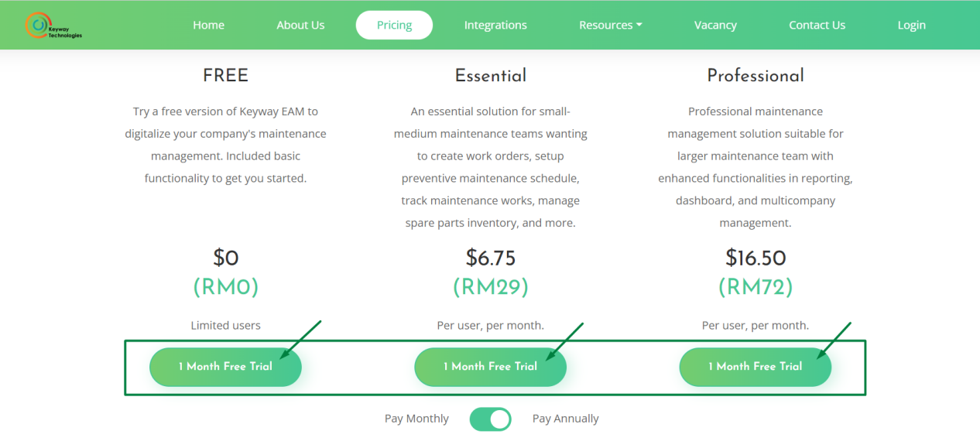Image resolution: width=980 pixels, height=448 pixels.
Task: Click the Professional plan $16.50 price
Action: [x=756, y=257]
